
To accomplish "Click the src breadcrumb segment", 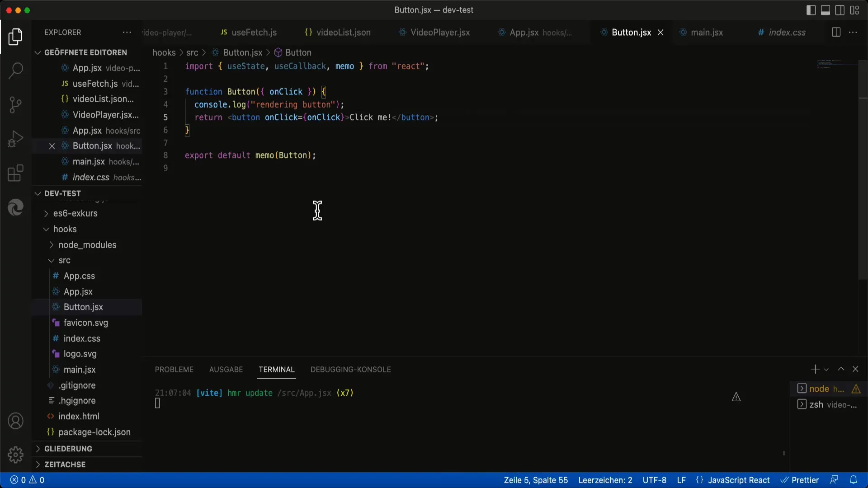I will [x=192, y=52].
